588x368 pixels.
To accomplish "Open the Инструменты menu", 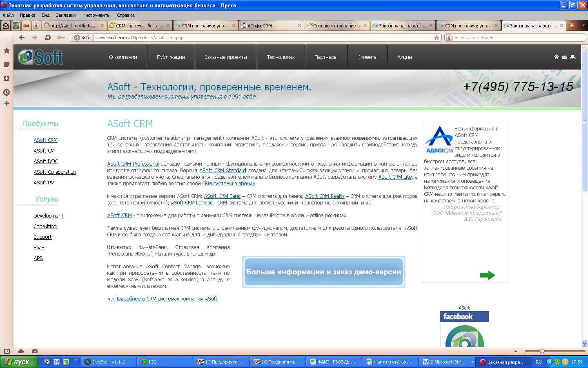I will click(96, 15).
